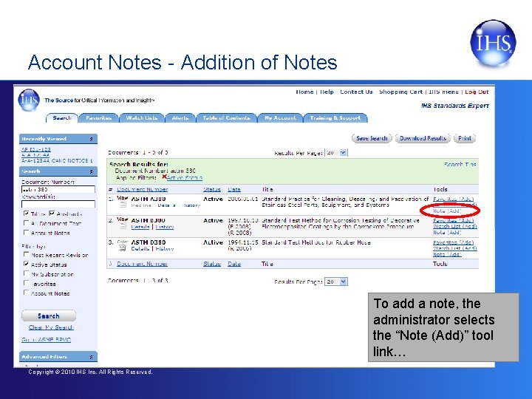Enable Account Notes search checkbox under Keyword(s)

coord(26,233)
